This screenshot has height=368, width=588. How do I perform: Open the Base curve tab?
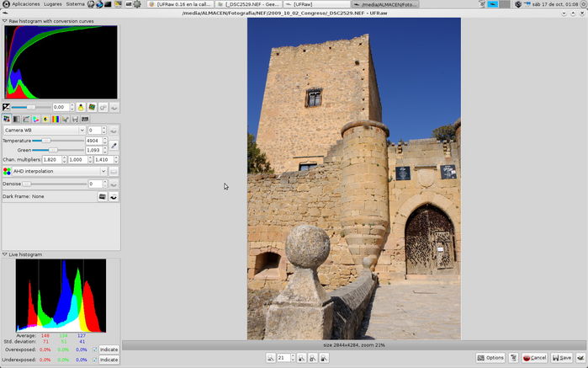tap(26, 119)
